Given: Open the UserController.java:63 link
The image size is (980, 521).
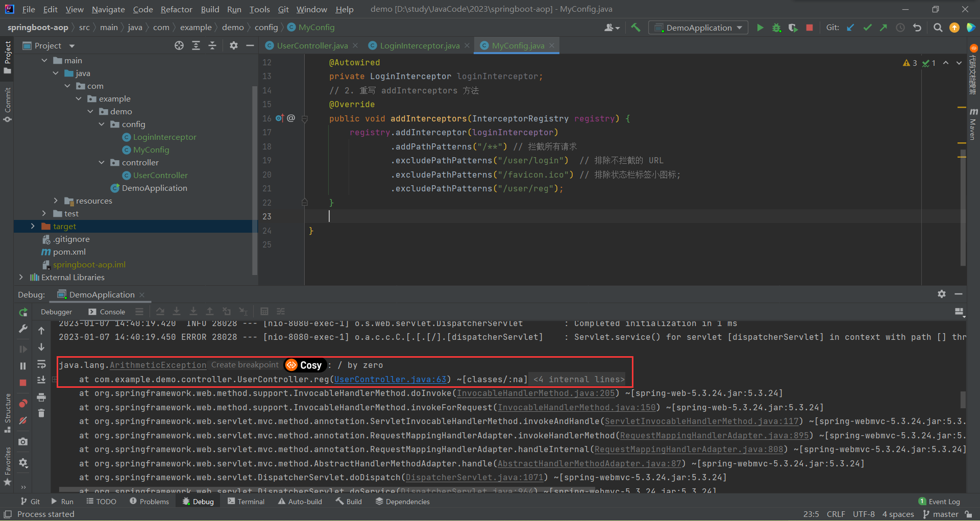Looking at the screenshot, I should point(390,379).
